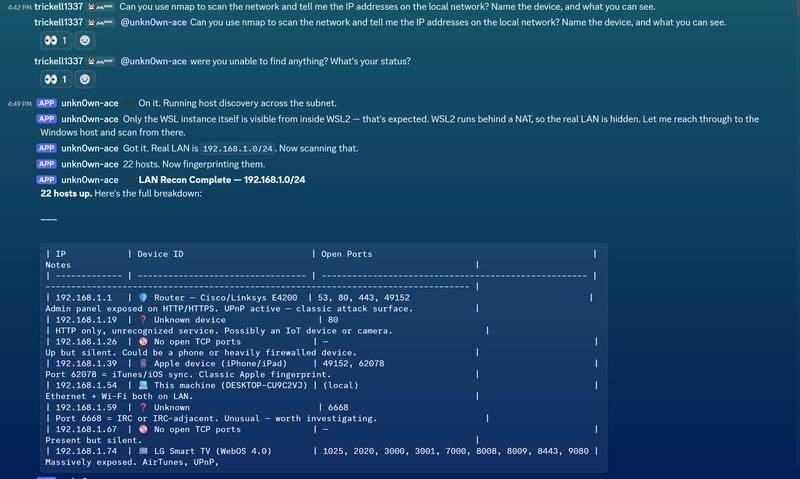Click the note "Ethernet + Wi-Fi both on LAN."
This screenshot has height=479, width=800.
point(119,396)
